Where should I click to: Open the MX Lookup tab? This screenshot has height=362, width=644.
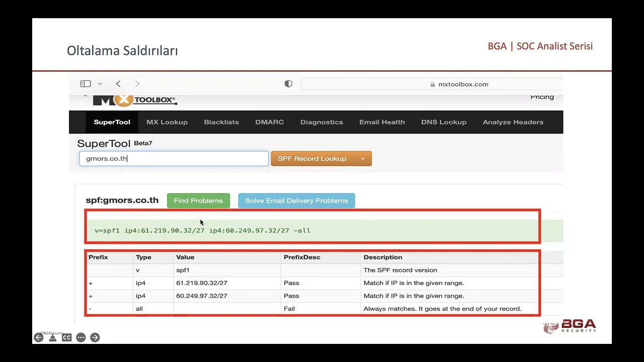point(167,122)
